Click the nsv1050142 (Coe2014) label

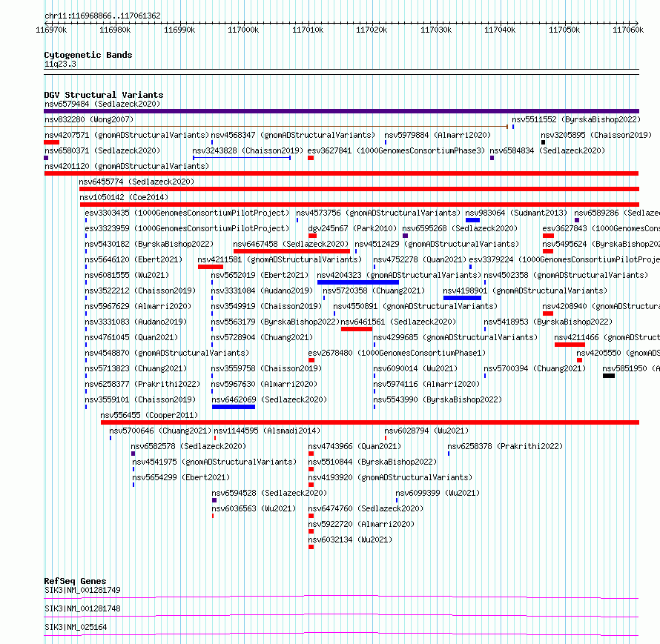pyautogui.click(x=124, y=197)
